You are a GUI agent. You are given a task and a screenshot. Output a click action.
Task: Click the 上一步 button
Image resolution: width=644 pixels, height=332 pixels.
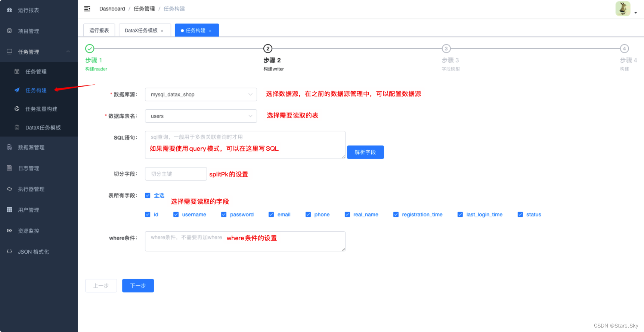coord(101,286)
